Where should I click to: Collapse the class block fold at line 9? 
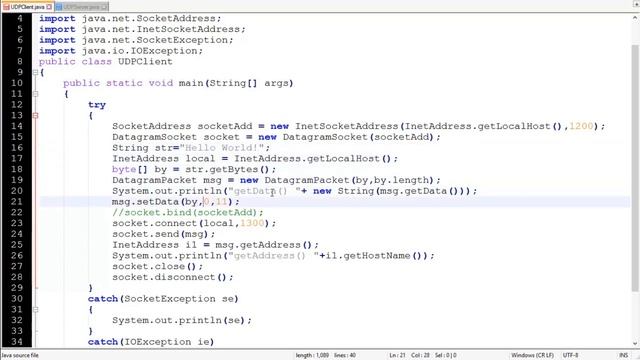point(36,72)
